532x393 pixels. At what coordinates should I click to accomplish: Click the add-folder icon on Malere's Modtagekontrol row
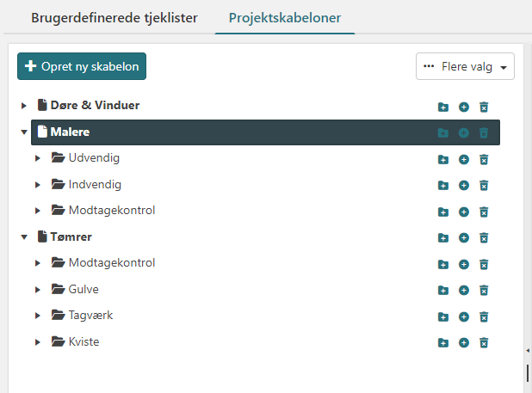pyautogui.click(x=442, y=212)
